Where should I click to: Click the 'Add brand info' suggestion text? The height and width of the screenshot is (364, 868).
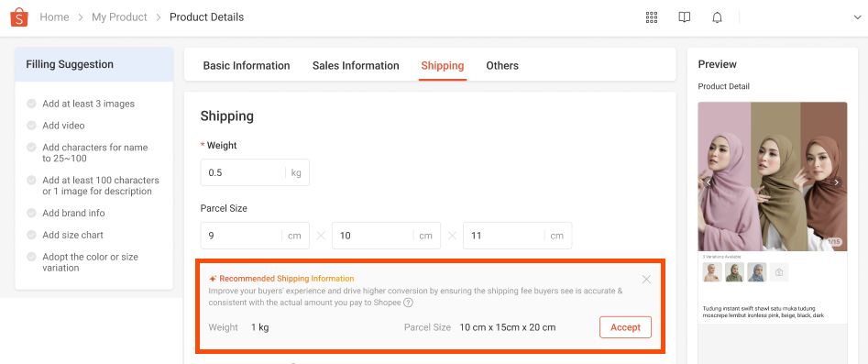pos(73,214)
